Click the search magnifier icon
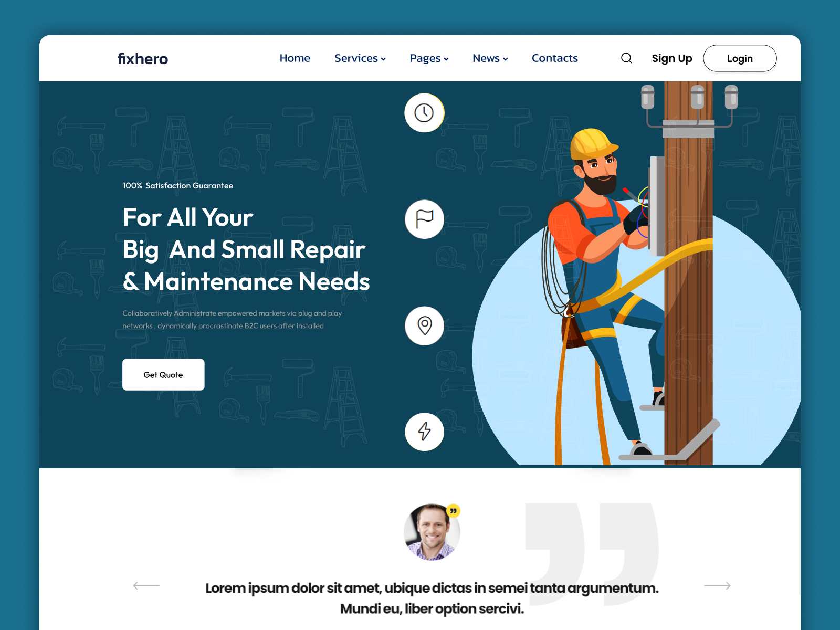The width and height of the screenshot is (840, 630). (626, 58)
